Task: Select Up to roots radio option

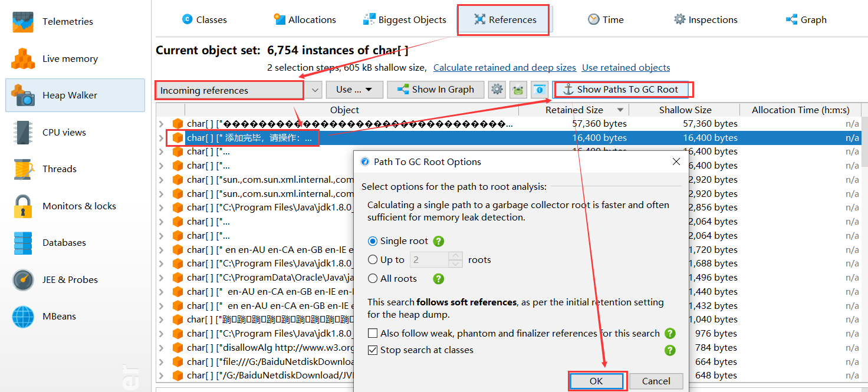Action: [x=373, y=260]
